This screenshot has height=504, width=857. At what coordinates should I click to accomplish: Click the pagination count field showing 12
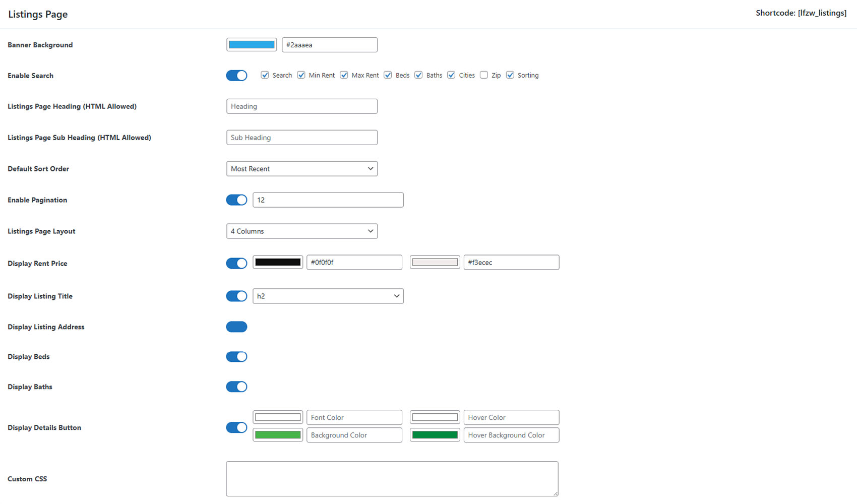pyautogui.click(x=328, y=200)
